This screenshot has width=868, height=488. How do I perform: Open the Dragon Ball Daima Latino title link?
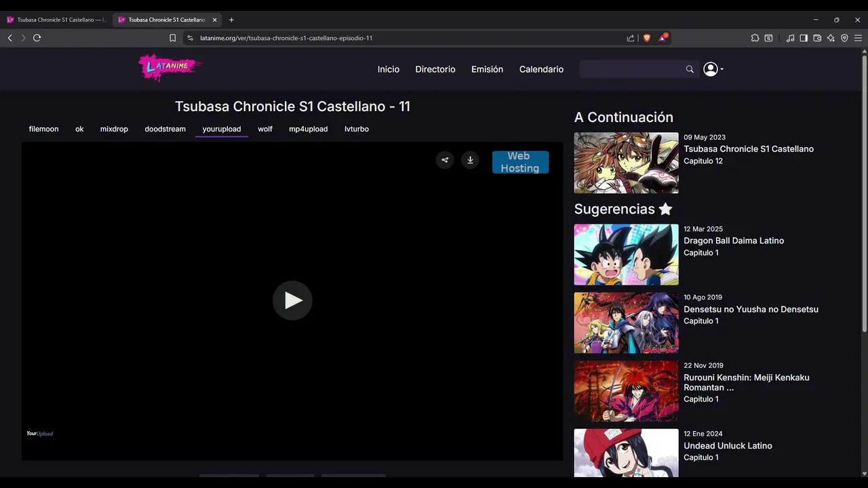click(x=734, y=241)
